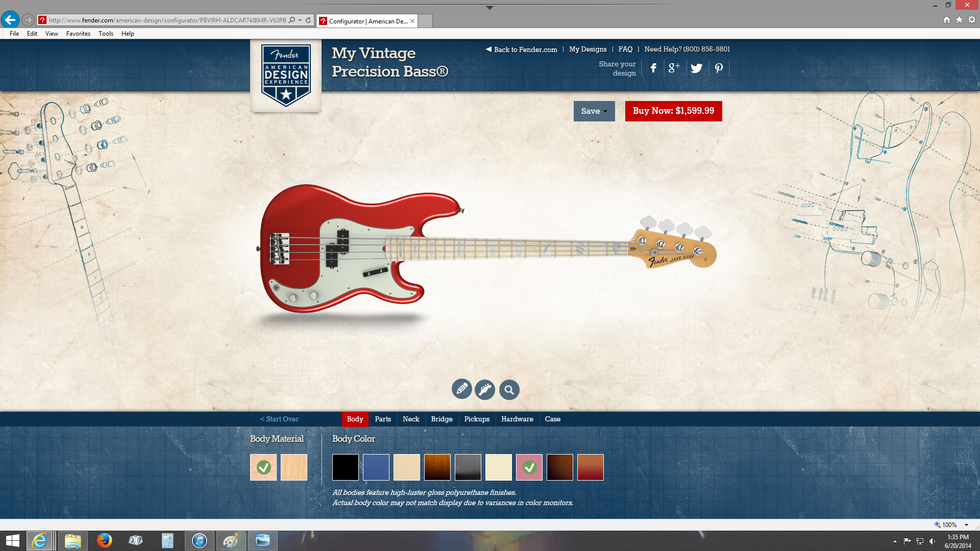Screen dimensions: 980x551
Task: Show hidden system tray icons
Action: pyautogui.click(x=895, y=541)
